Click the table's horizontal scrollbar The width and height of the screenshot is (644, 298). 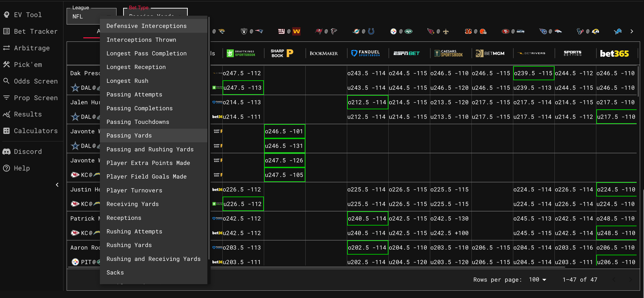375,267
